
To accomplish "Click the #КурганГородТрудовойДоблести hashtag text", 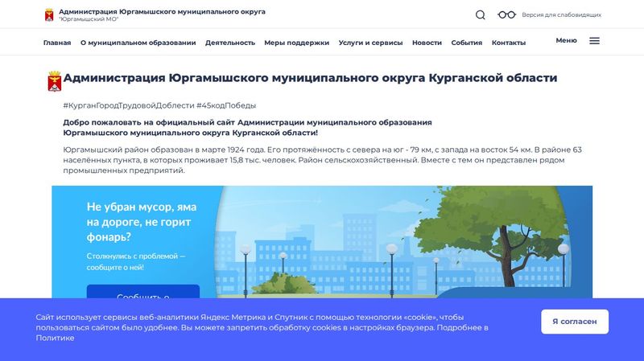I will pos(128,105).
